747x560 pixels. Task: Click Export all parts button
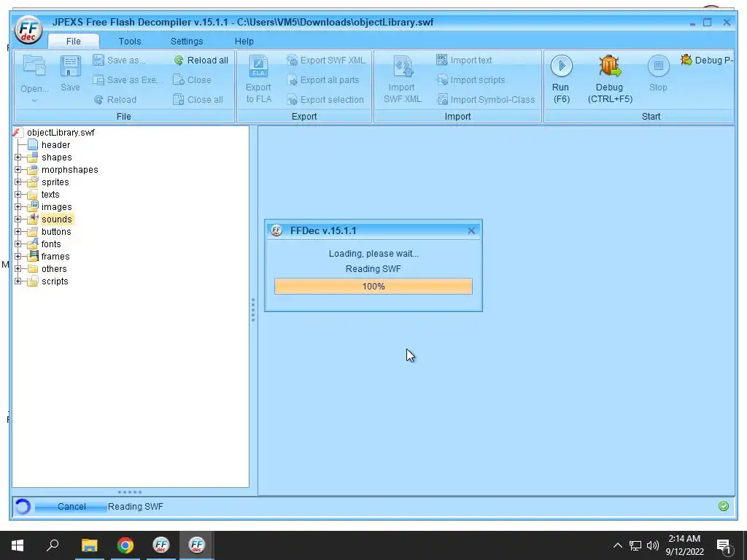pyautogui.click(x=323, y=80)
